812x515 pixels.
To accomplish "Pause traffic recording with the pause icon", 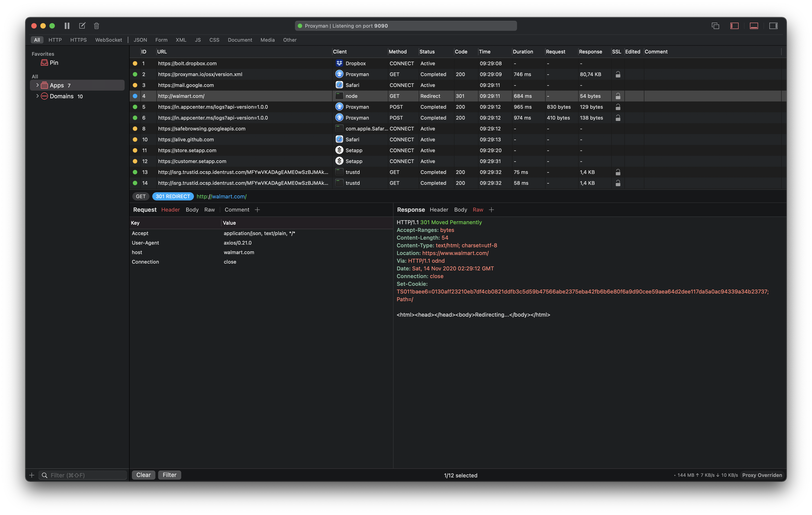I will click(x=67, y=26).
